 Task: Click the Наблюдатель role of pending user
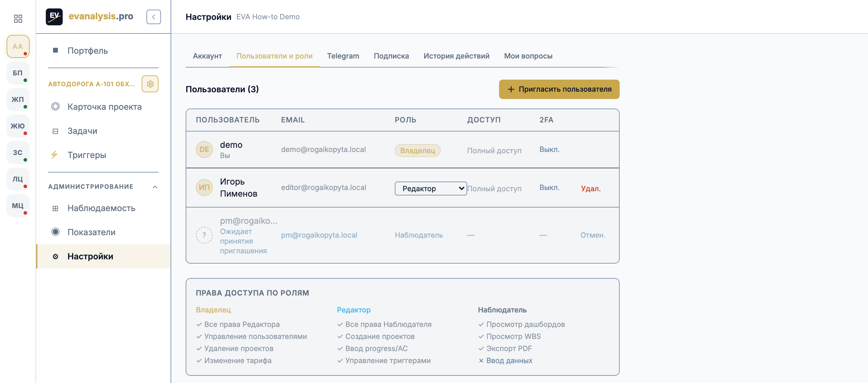[419, 235]
